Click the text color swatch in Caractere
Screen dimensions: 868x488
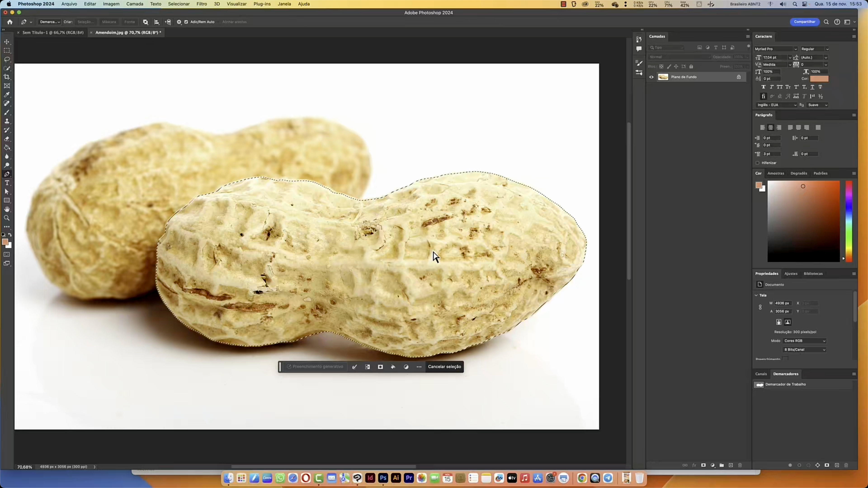click(x=819, y=78)
